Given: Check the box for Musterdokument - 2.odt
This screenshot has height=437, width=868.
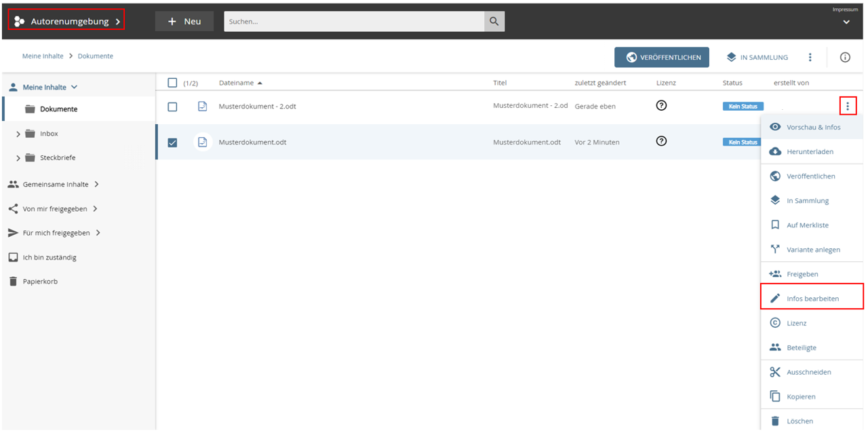Looking at the screenshot, I should pos(172,107).
